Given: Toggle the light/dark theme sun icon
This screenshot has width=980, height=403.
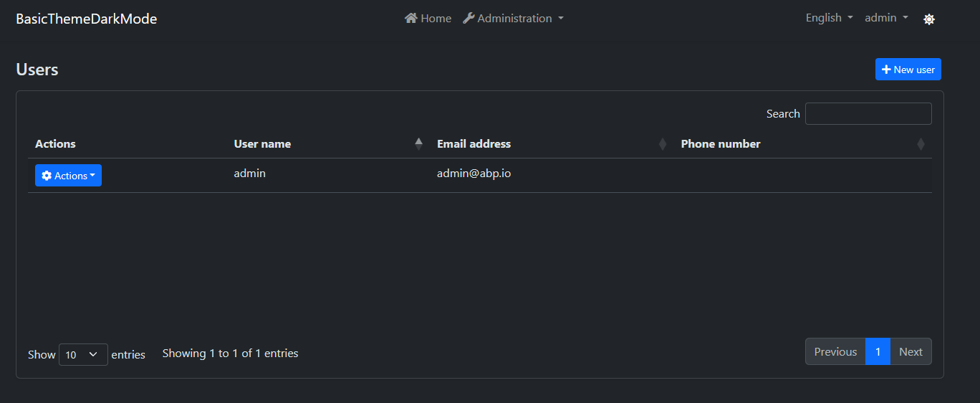Looking at the screenshot, I should pos(929,19).
